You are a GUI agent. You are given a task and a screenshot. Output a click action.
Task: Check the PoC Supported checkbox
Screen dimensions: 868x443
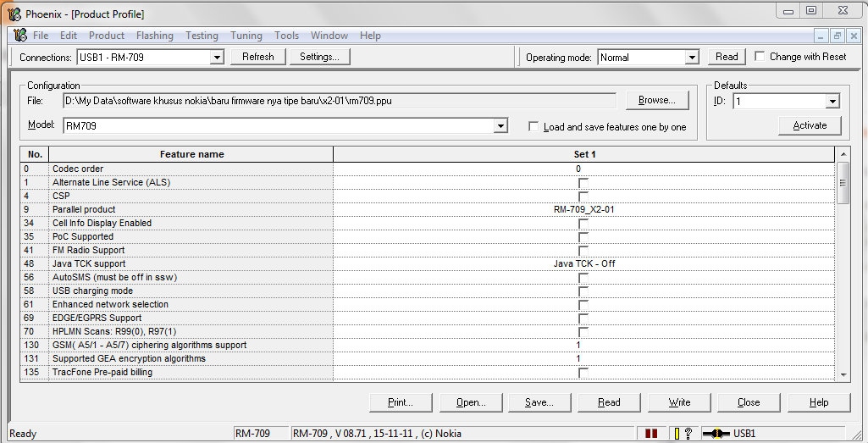pyautogui.click(x=583, y=237)
